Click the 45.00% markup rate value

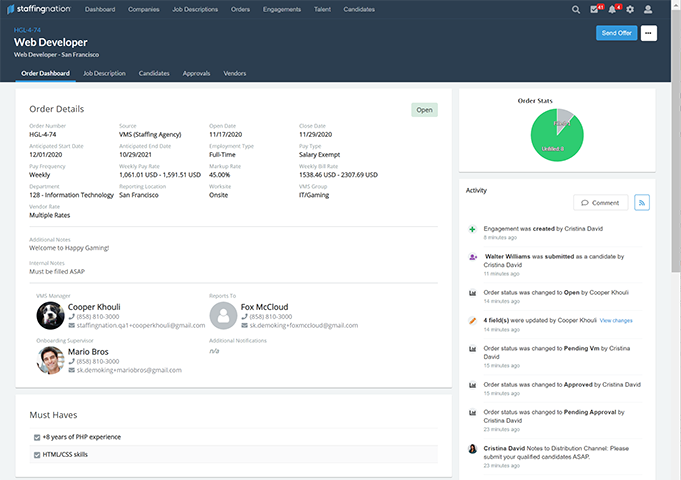tap(220, 175)
